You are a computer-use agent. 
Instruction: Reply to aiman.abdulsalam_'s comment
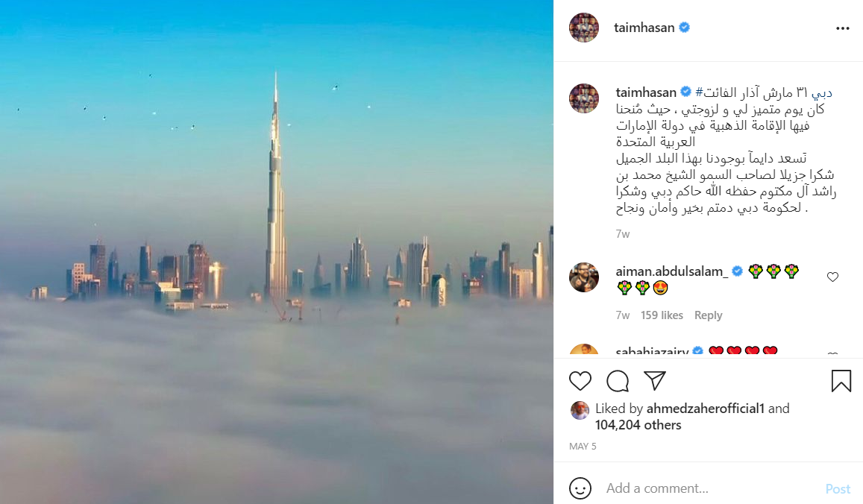709,315
